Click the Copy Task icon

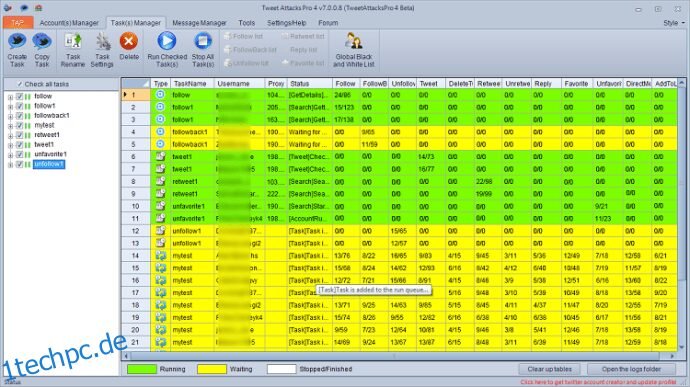tap(42, 42)
